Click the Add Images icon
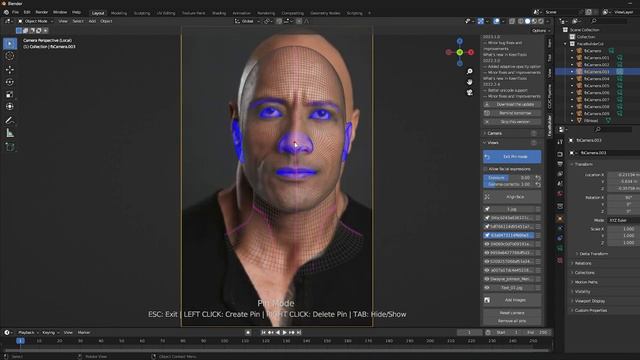Image resolution: width=640 pixels, height=360 pixels. tap(487, 300)
